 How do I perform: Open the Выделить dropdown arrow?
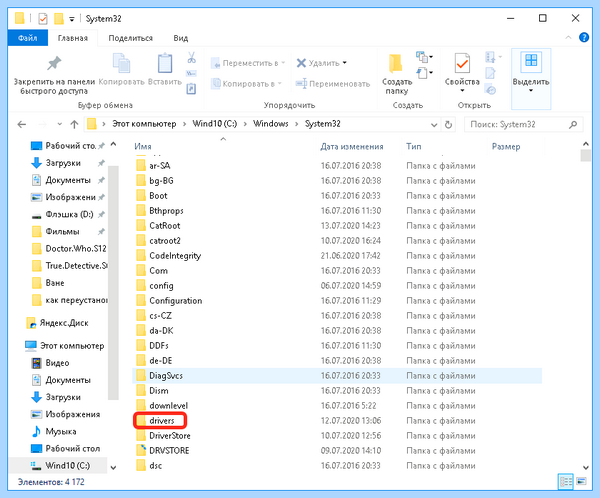click(531, 91)
